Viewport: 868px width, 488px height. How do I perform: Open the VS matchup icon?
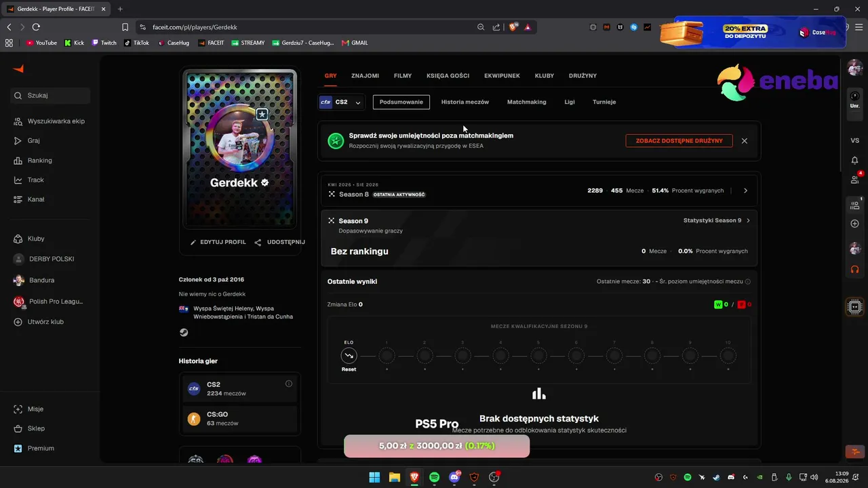(x=854, y=140)
